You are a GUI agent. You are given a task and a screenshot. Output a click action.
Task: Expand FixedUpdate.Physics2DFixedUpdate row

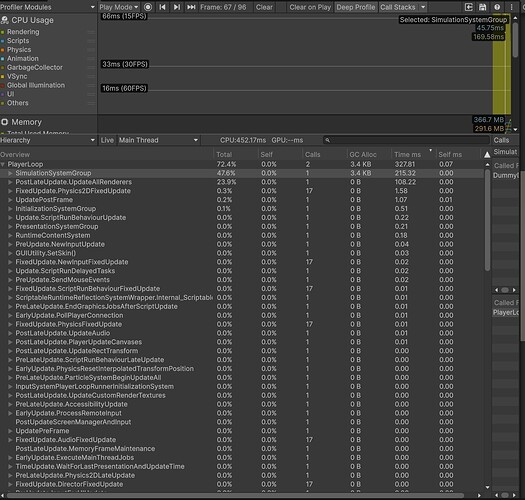[10, 191]
